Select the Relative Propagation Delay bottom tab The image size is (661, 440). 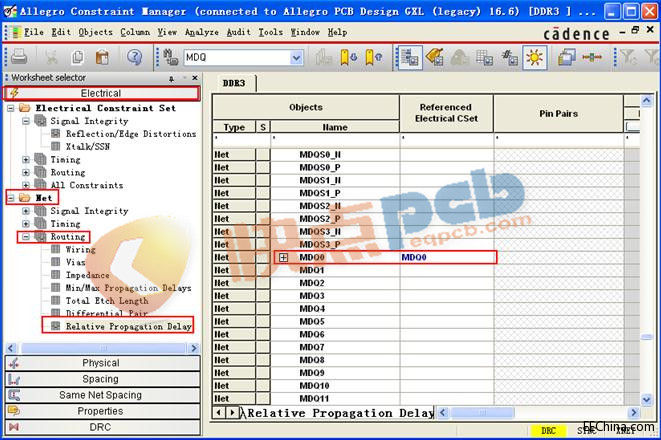click(340, 413)
